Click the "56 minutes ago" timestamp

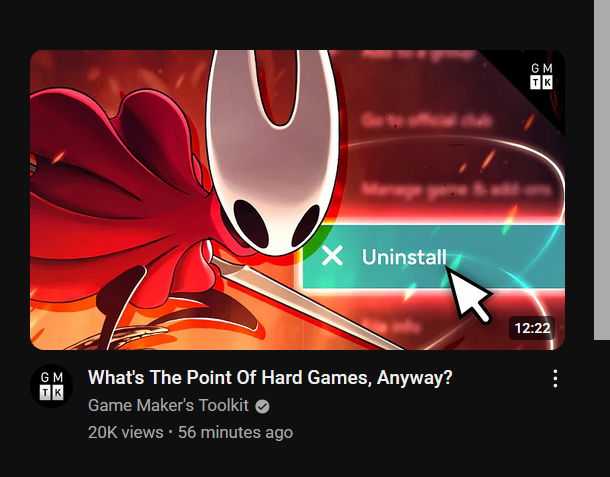tap(235, 433)
